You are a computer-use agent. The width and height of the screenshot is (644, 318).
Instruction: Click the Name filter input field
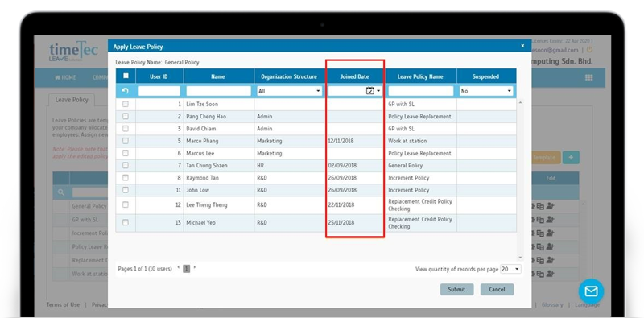[x=218, y=91]
